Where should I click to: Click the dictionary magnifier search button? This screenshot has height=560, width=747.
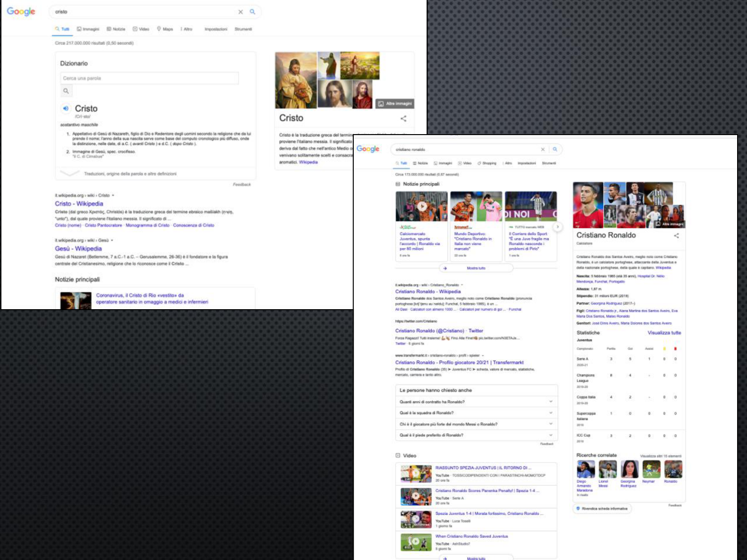click(66, 91)
